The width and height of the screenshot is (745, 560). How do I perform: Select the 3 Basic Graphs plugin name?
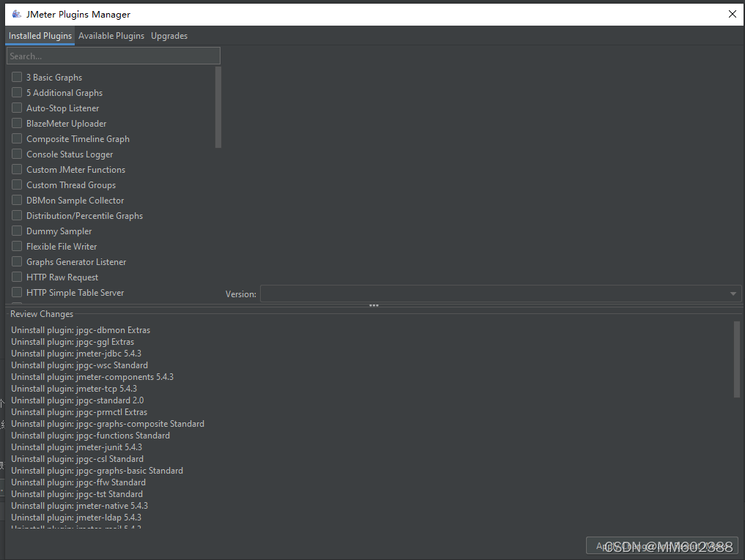tap(54, 78)
